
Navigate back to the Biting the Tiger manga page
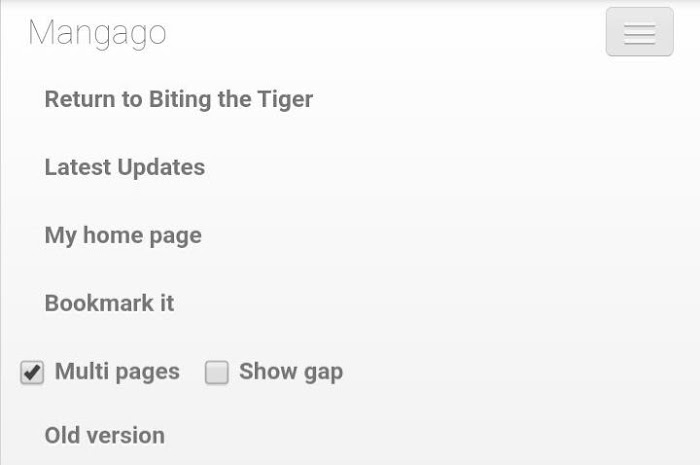click(178, 99)
